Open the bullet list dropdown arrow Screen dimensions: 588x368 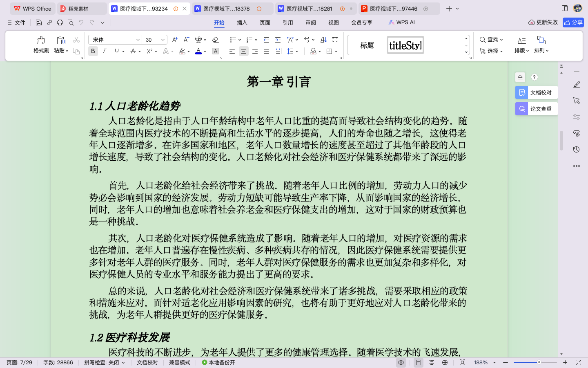pos(240,40)
